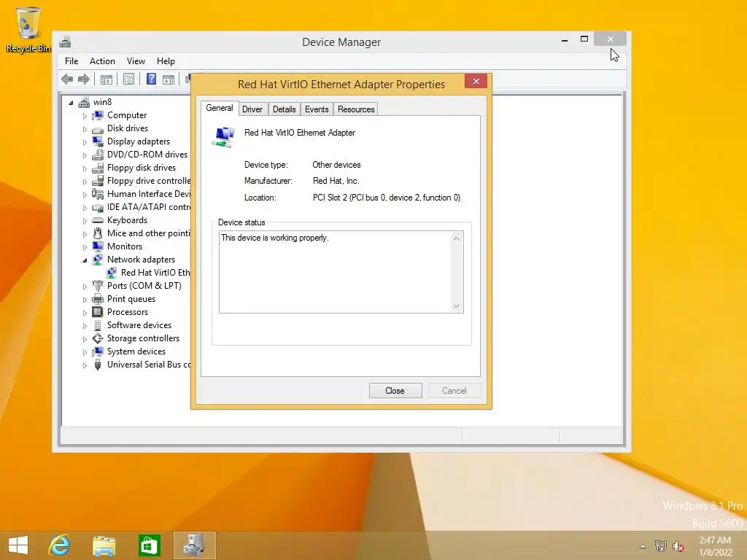Click the Properties toolbar icon in Device Manager
The image size is (747, 560).
[128, 79]
